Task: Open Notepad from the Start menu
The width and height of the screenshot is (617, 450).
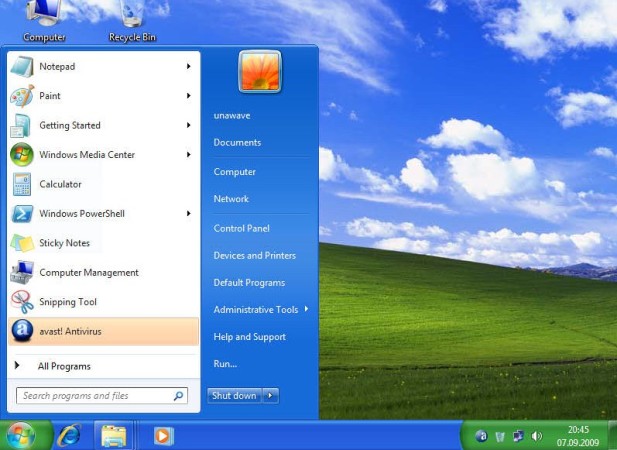Action: (103, 66)
